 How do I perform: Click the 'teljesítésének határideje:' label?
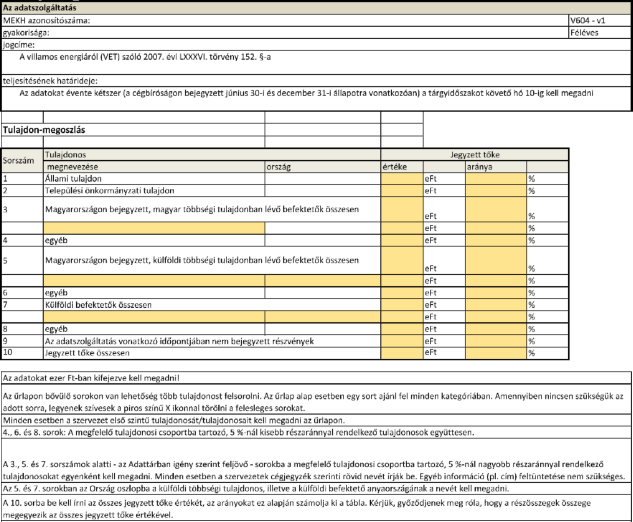pos(50,81)
